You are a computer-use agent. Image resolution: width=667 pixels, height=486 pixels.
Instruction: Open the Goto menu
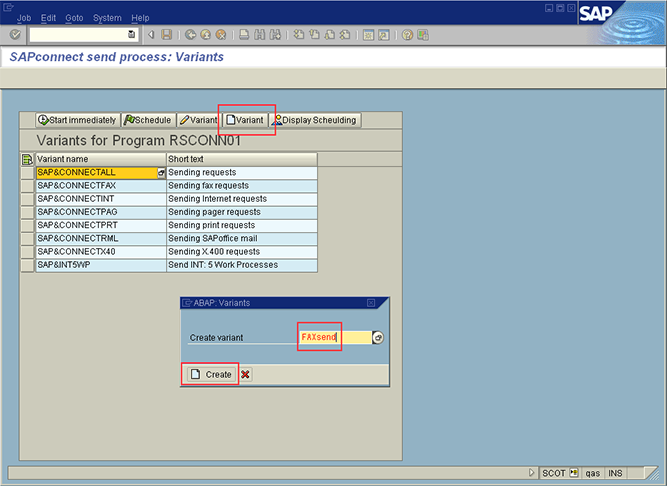(x=74, y=18)
